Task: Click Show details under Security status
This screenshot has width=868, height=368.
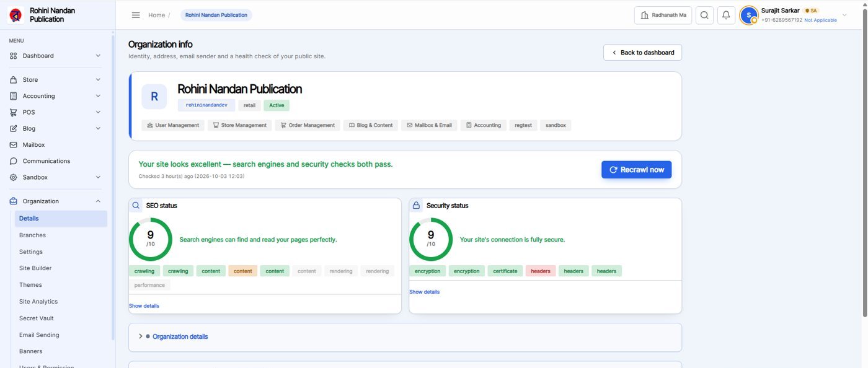Action: pos(424,292)
